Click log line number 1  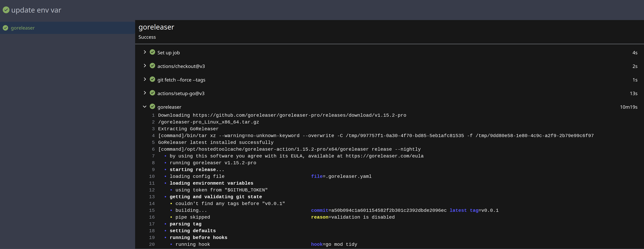pos(153,115)
